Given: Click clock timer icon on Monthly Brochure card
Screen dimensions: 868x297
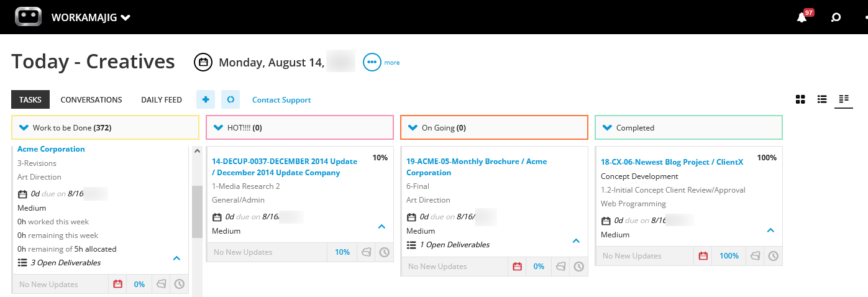Looking at the screenshot, I should pyautogui.click(x=578, y=266).
